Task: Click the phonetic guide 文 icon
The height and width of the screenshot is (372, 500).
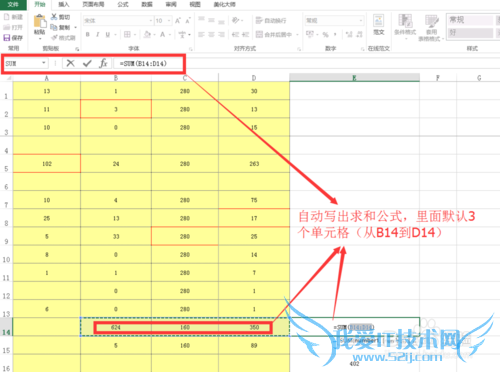Action: 182,34
